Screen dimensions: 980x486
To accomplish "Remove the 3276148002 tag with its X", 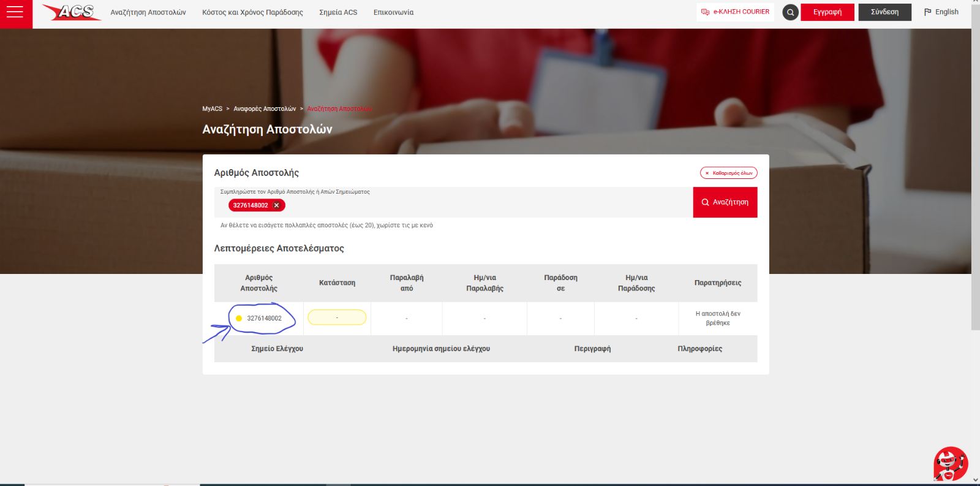I will coord(277,205).
